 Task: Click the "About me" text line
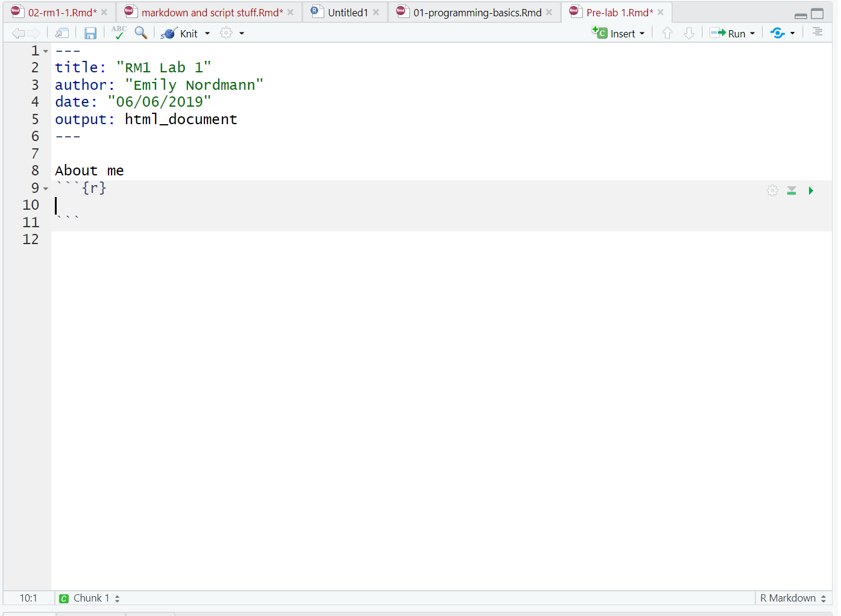[89, 171]
